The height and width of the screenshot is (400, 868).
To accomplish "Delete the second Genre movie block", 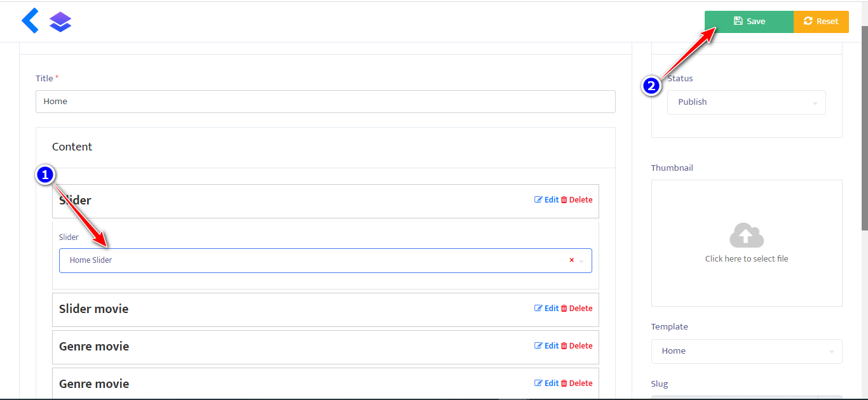I will coord(576,383).
